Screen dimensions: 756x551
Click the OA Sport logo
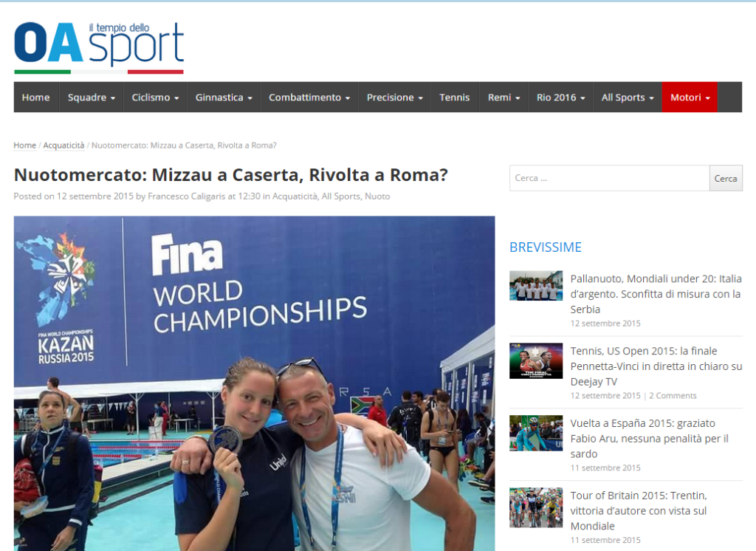(99, 47)
